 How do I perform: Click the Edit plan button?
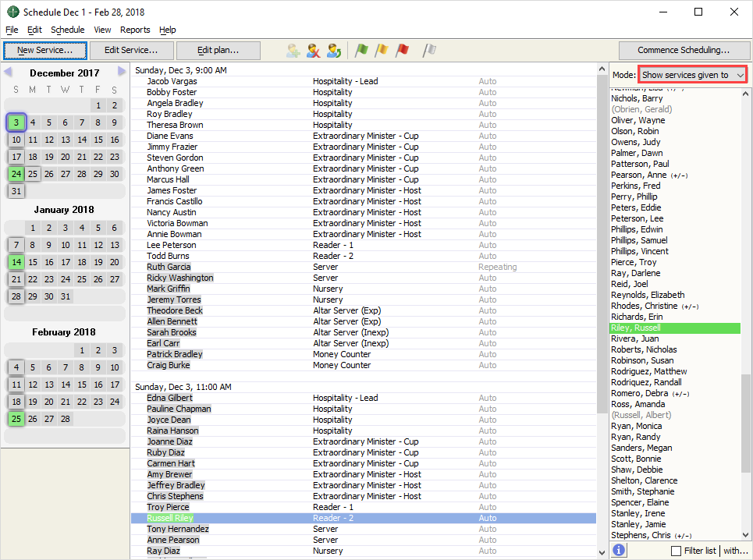click(x=218, y=51)
